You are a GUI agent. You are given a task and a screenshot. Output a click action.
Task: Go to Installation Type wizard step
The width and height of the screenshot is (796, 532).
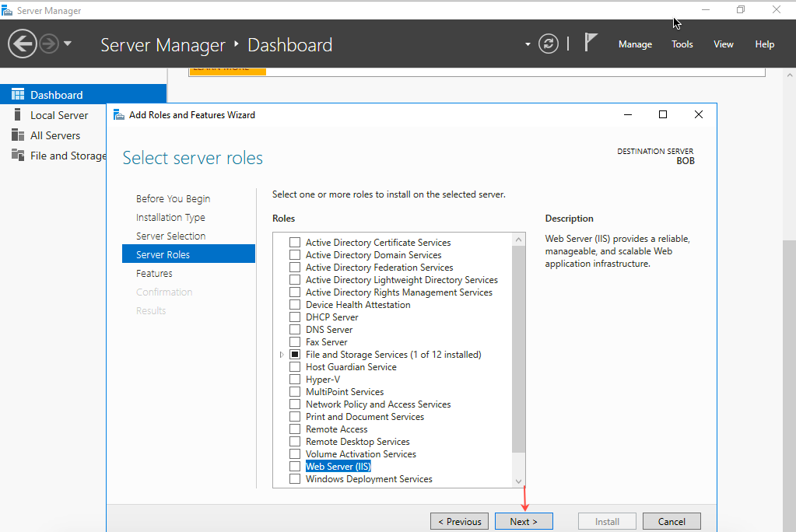pyautogui.click(x=170, y=217)
